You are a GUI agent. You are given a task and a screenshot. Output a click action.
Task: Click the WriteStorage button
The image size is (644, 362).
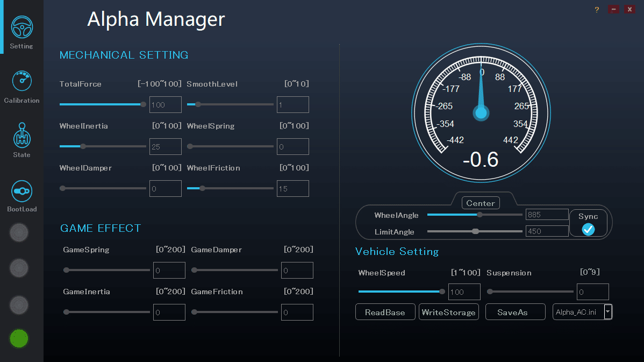(x=448, y=312)
